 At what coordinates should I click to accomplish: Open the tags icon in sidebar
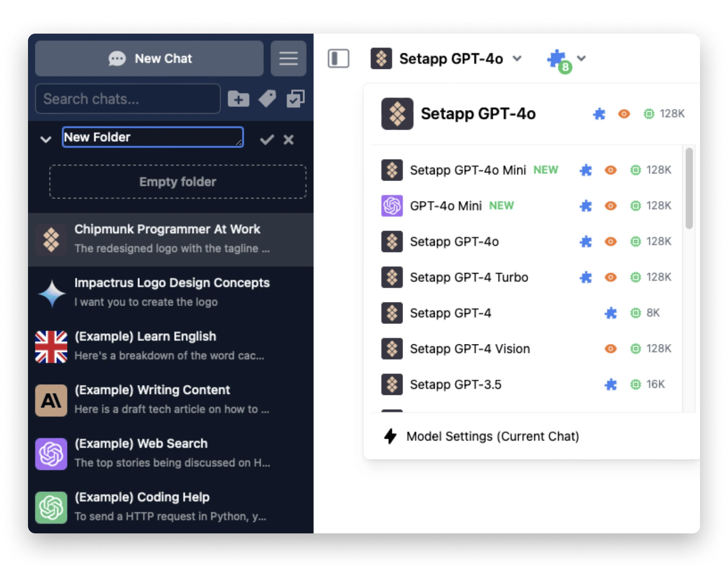(x=267, y=99)
